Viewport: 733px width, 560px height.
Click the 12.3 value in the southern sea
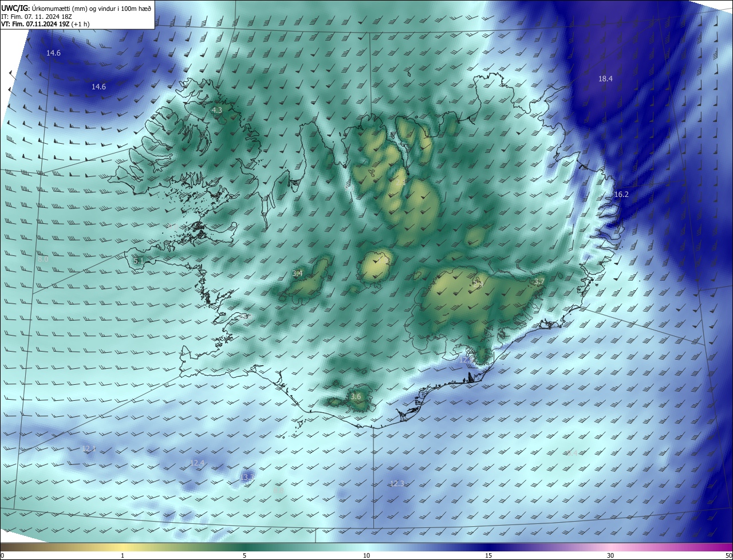pos(396,483)
